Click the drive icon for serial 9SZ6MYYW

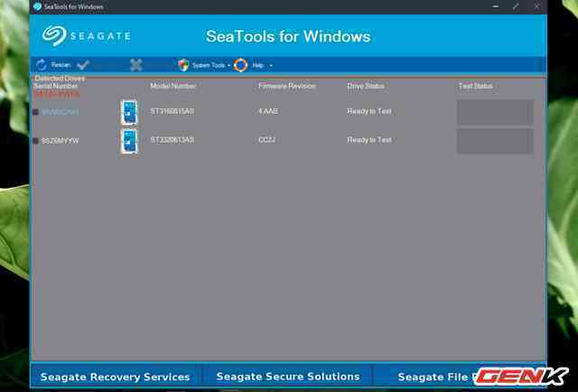(129, 141)
